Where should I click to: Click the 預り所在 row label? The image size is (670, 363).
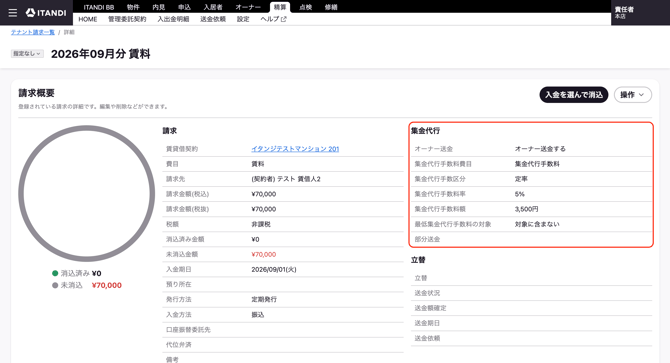[x=179, y=284]
